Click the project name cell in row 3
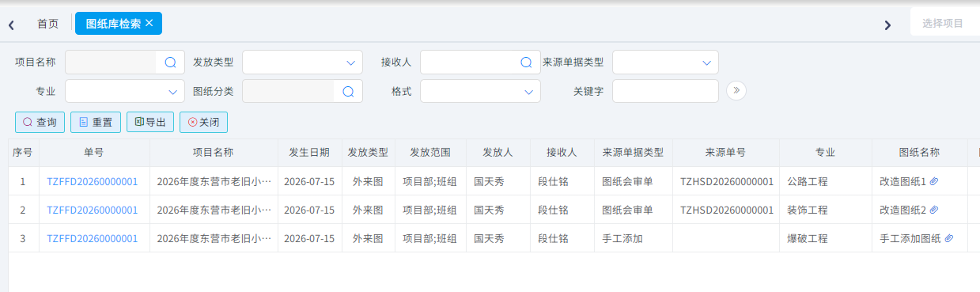980x292 pixels. point(214,239)
